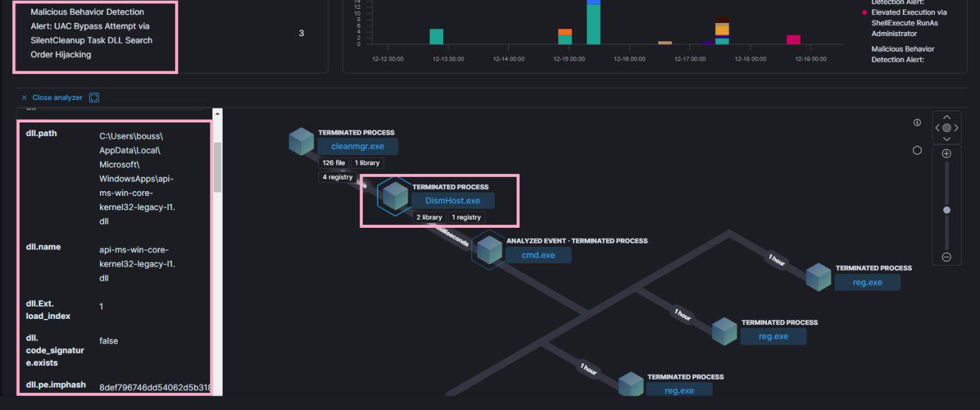Viewport: 980px width, 410px height.
Task: Select the cmd.exe process node label
Action: tap(538, 256)
